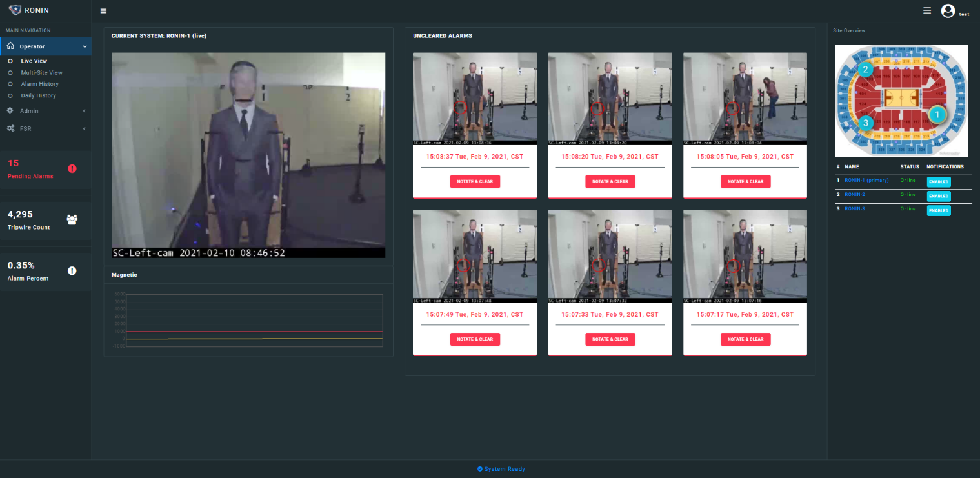980x478 pixels.
Task: Click the live SC-Left-cam video feed
Action: (248, 155)
